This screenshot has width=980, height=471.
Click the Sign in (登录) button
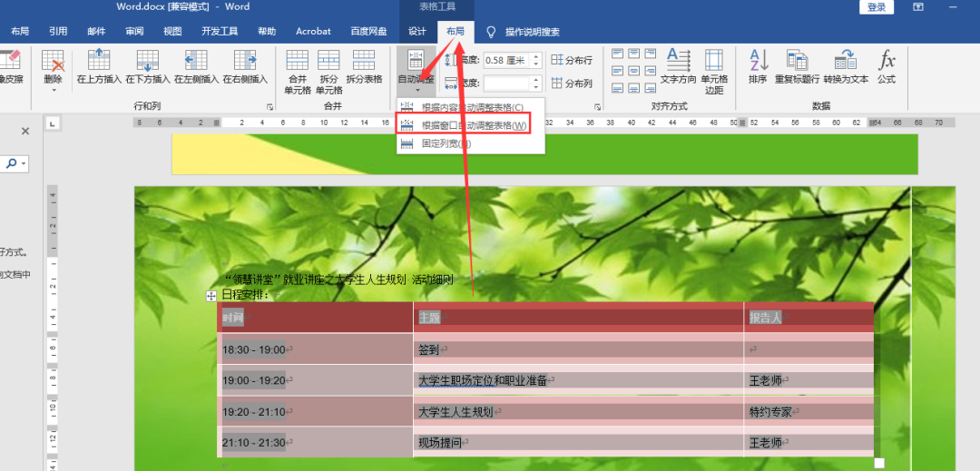click(877, 7)
